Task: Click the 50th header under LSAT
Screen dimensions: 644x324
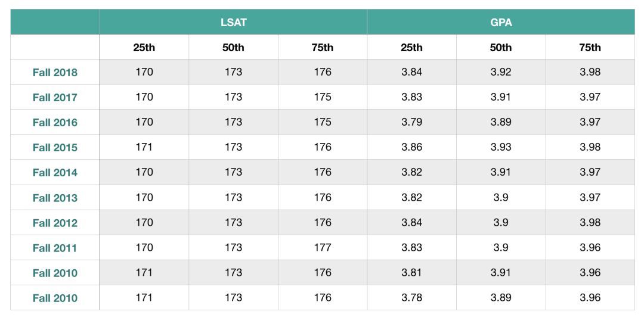Action: pos(233,48)
